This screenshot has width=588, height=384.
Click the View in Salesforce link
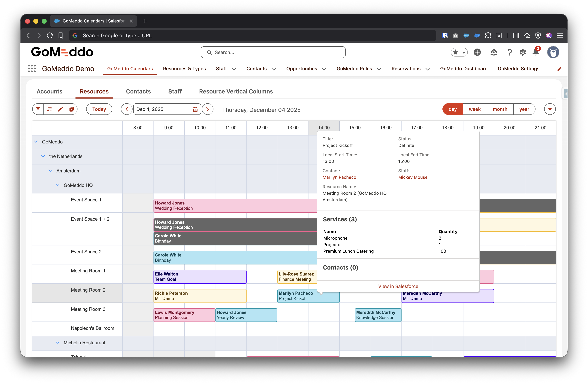pyautogui.click(x=398, y=286)
